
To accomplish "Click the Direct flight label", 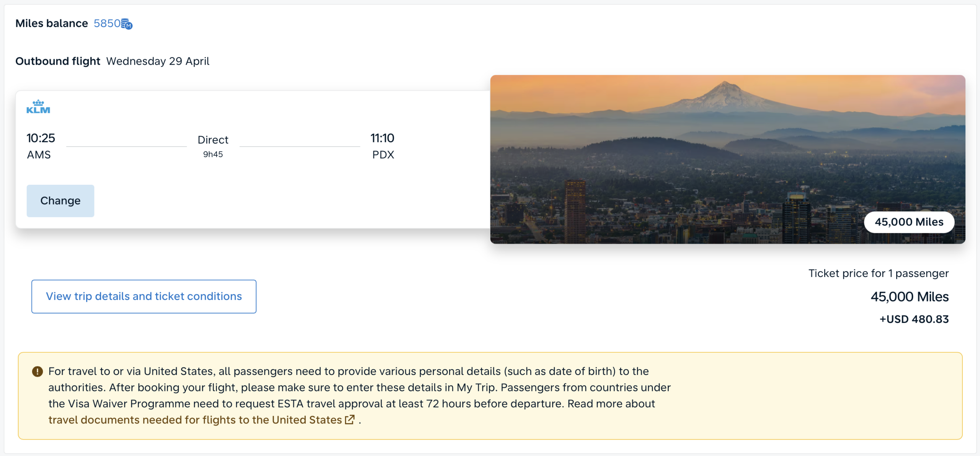I will click(x=213, y=140).
